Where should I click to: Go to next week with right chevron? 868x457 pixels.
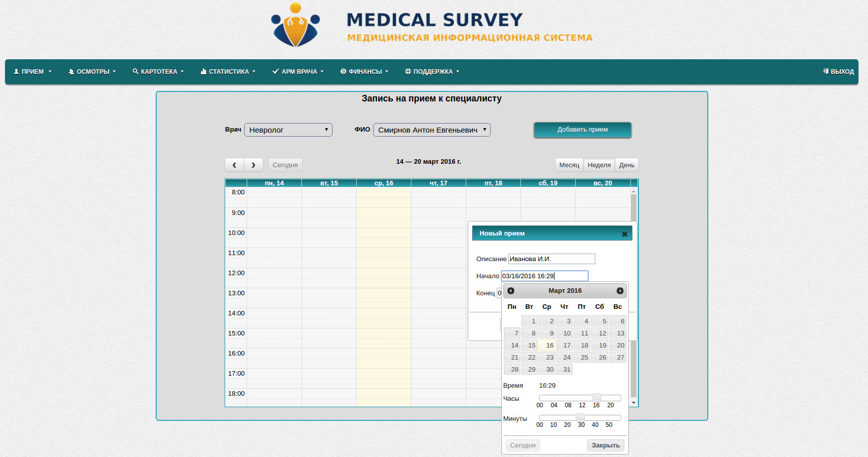coord(253,165)
